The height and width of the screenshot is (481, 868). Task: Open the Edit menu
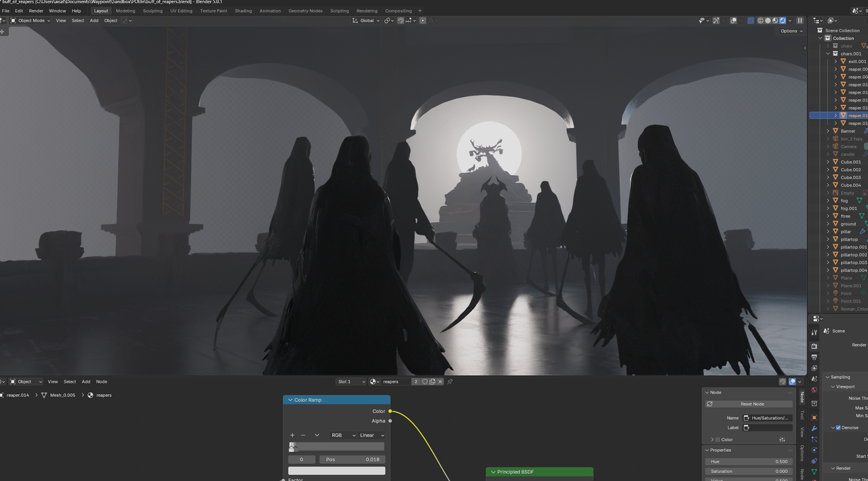[19, 11]
